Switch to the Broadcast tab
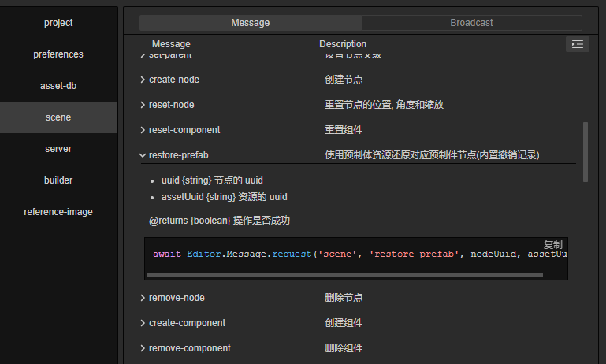 click(x=471, y=23)
